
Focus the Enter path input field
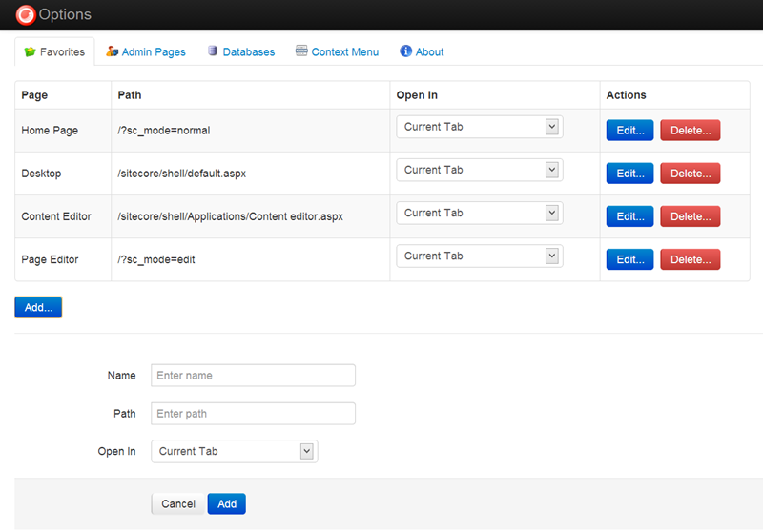[x=253, y=414]
